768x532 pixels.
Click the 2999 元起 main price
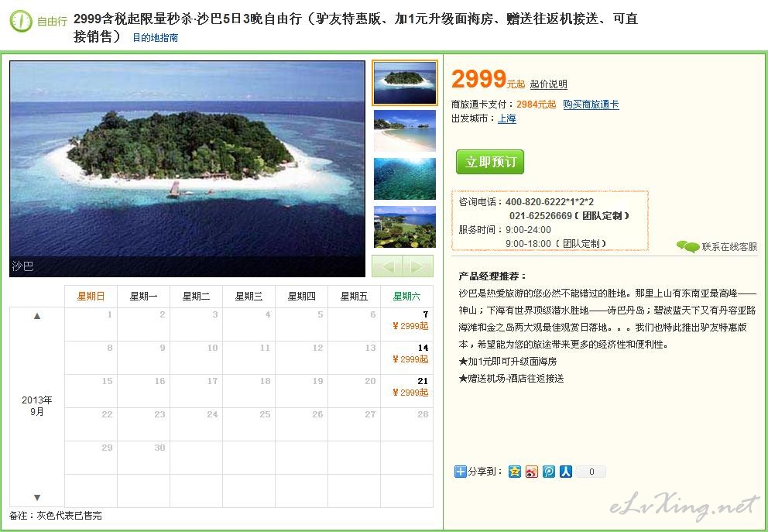[488, 79]
